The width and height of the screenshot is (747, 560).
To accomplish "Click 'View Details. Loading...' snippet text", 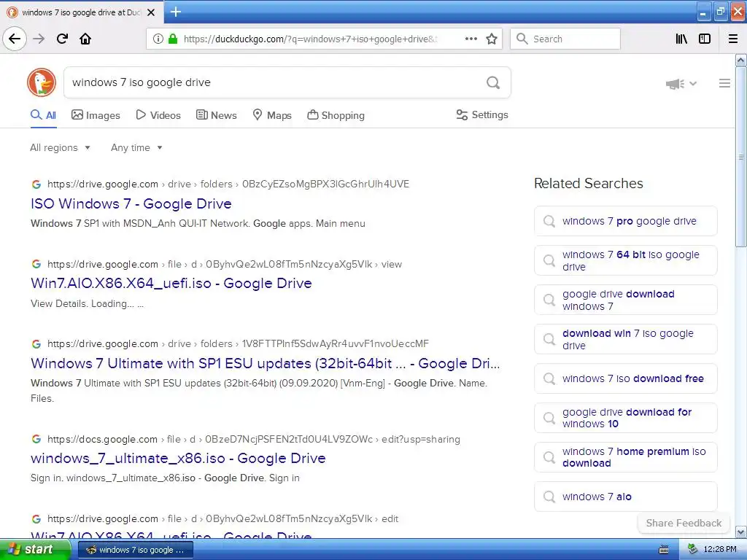I will pos(88,304).
